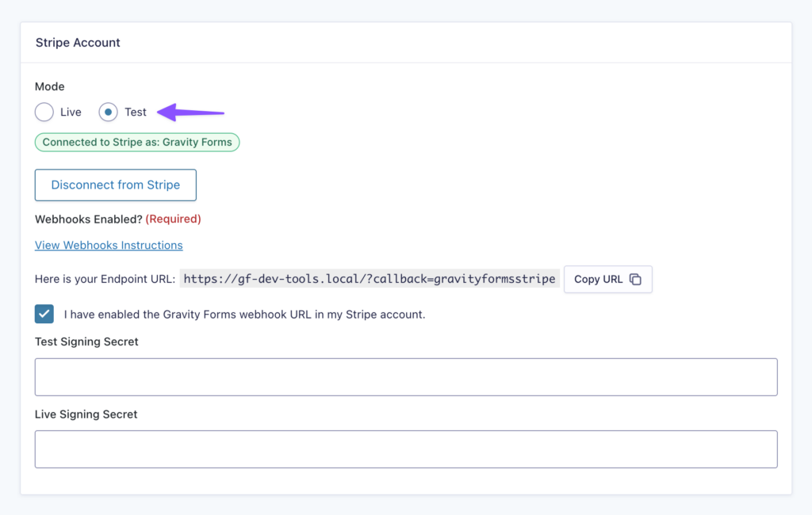Click the Disconnect from Stripe button
Screen dimensions: 812x515
(116, 185)
